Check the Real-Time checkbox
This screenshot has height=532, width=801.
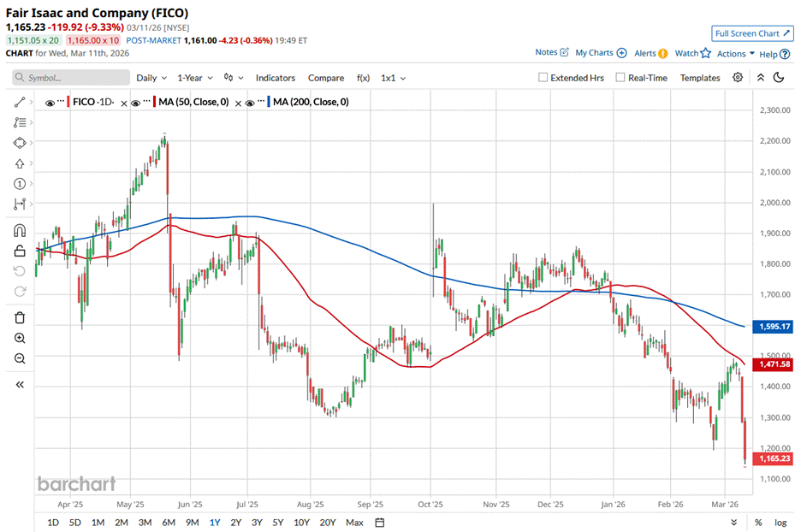pos(620,78)
